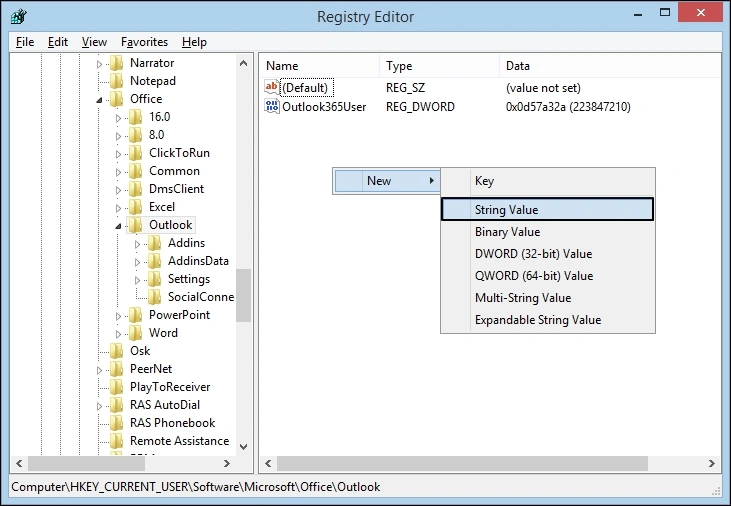
Task: Click the tree pane horizontal scroll left arrow
Action: [19, 464]
